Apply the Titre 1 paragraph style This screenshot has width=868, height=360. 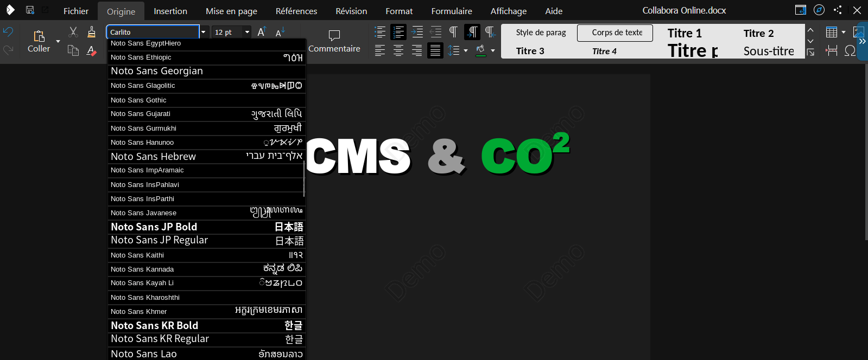click(x=685, y=33)
